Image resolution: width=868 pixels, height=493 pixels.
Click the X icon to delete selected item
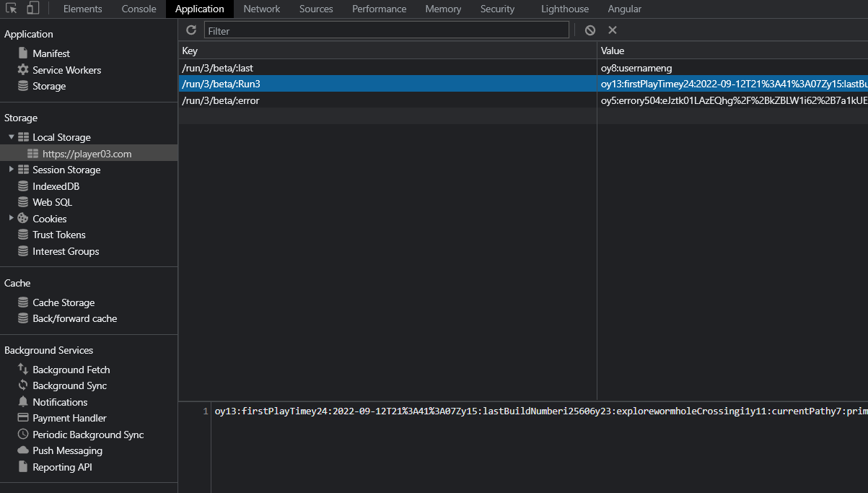pos(613,30)
